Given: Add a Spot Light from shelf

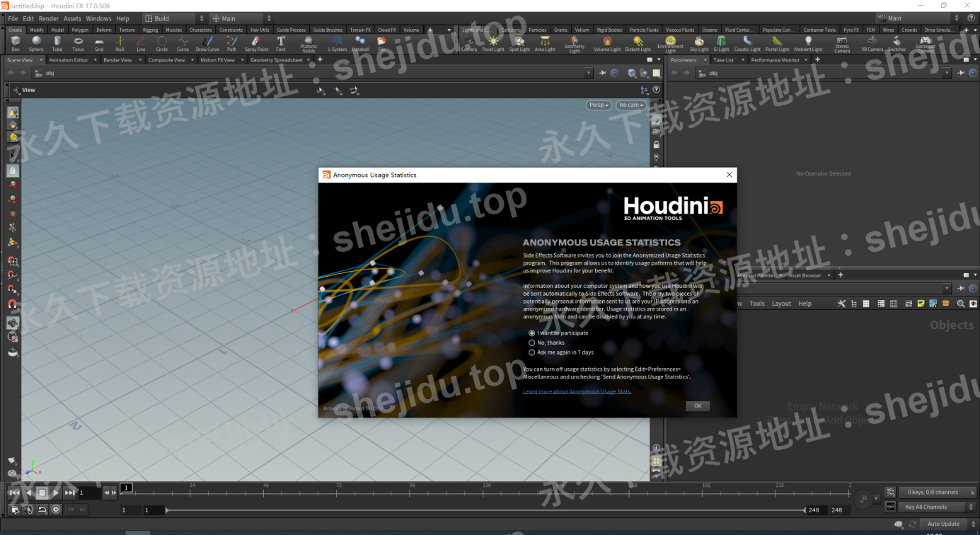Looking at the screenshot, I should 519,44.
